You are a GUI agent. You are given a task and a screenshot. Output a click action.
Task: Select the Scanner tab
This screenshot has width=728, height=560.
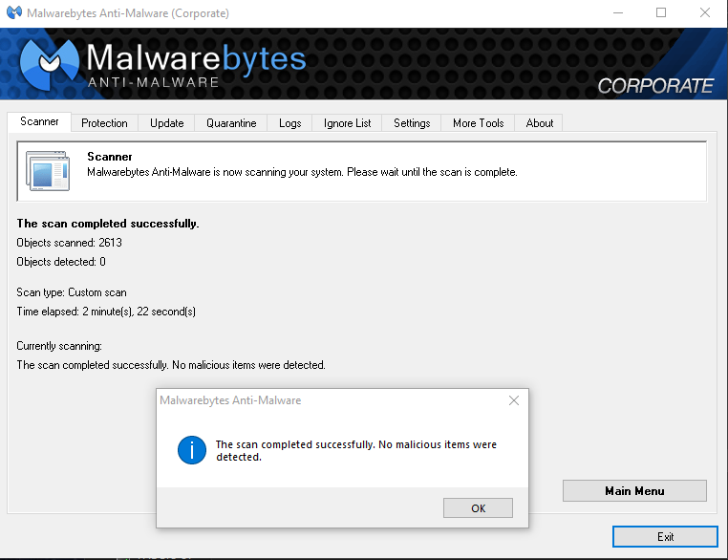click(39, 121)
